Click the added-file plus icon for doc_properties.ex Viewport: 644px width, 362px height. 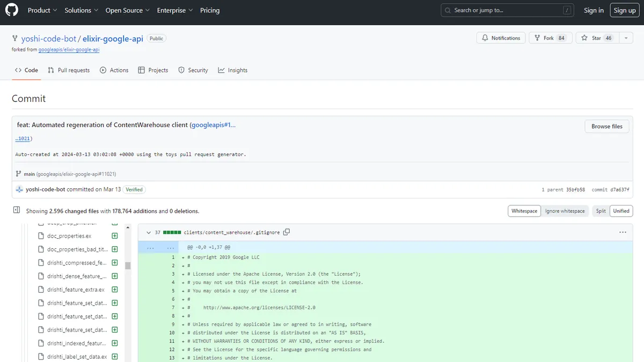pyautogui.click(x=115, y=236)
